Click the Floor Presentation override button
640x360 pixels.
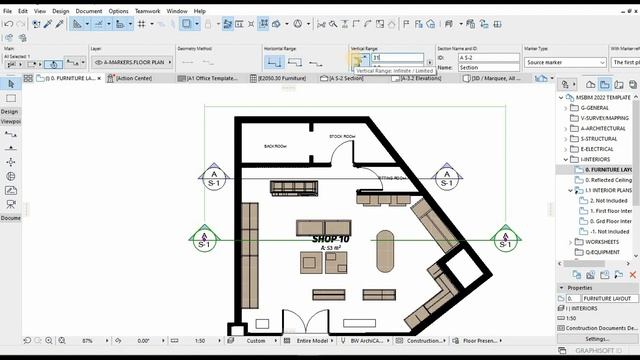coord(478,340)
